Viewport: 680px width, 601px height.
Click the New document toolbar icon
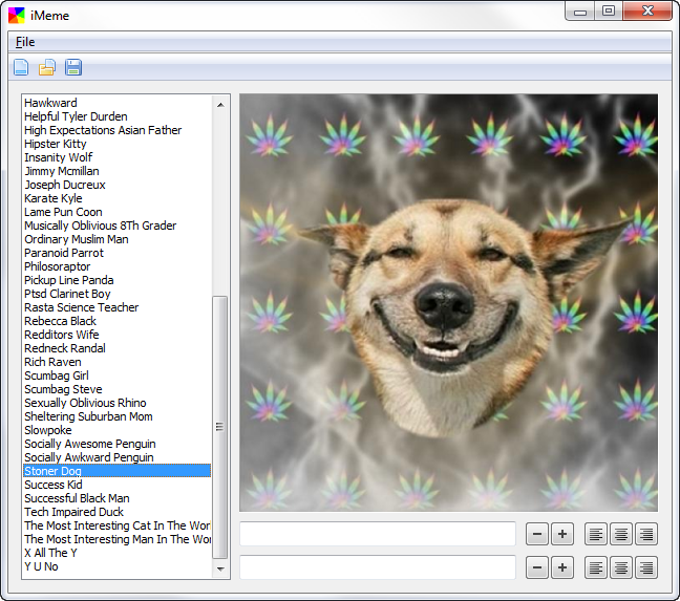(x=21, y=67)
